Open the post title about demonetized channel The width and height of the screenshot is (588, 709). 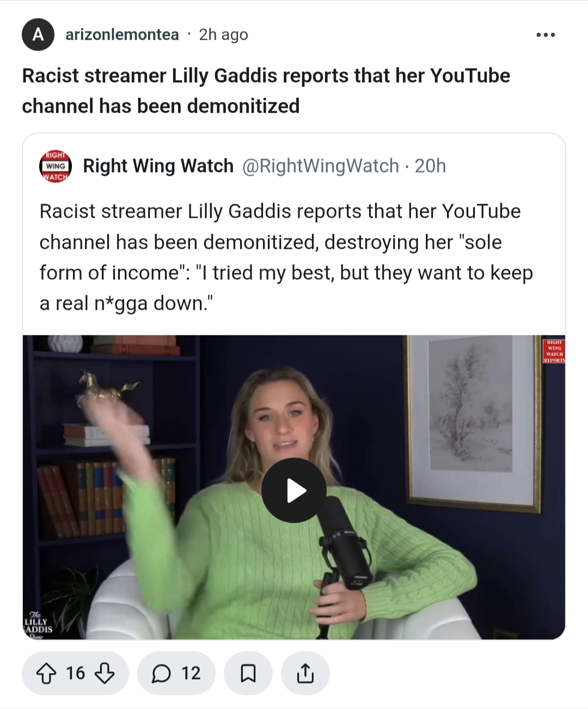(x=266, y=90)
